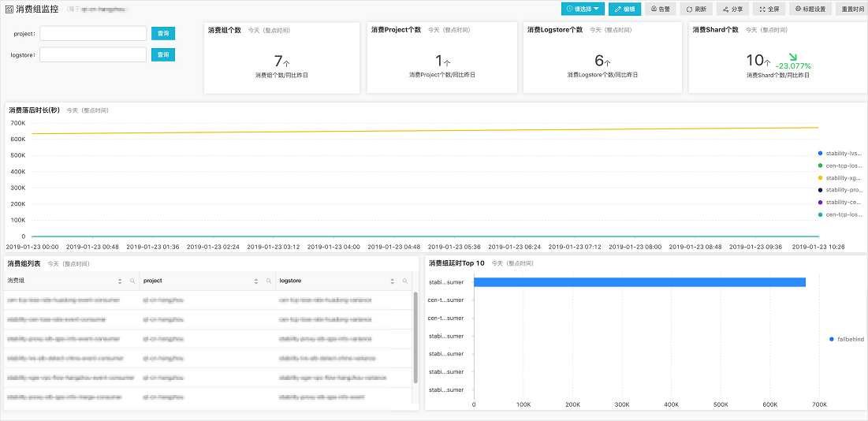
Task: Click the search icon in project column
Action: point(269,281)
